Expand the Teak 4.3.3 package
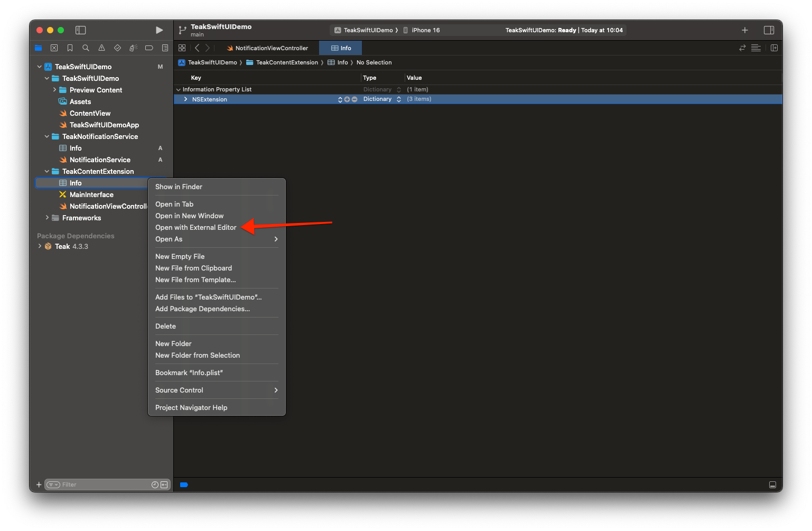 (x=40, y=246)
